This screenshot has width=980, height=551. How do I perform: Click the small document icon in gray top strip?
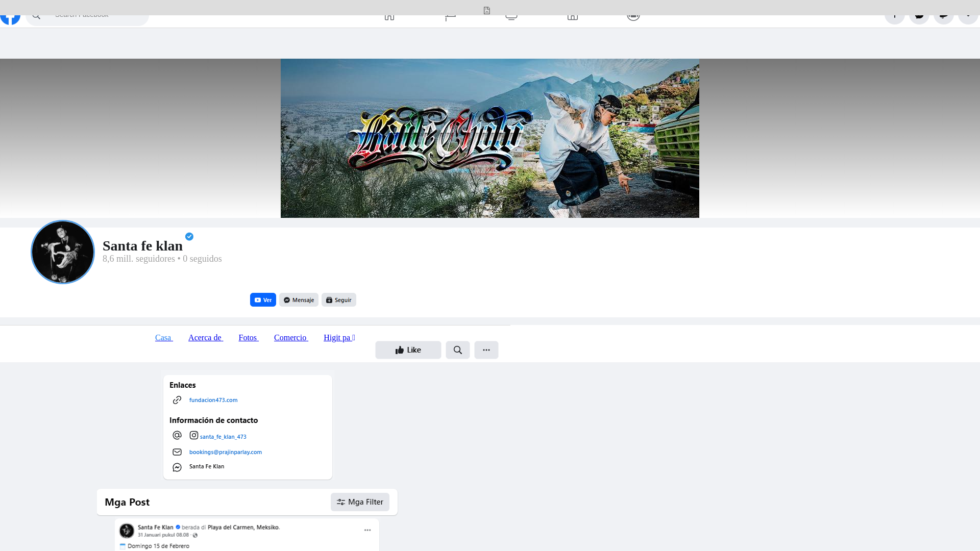pos(487,10)
